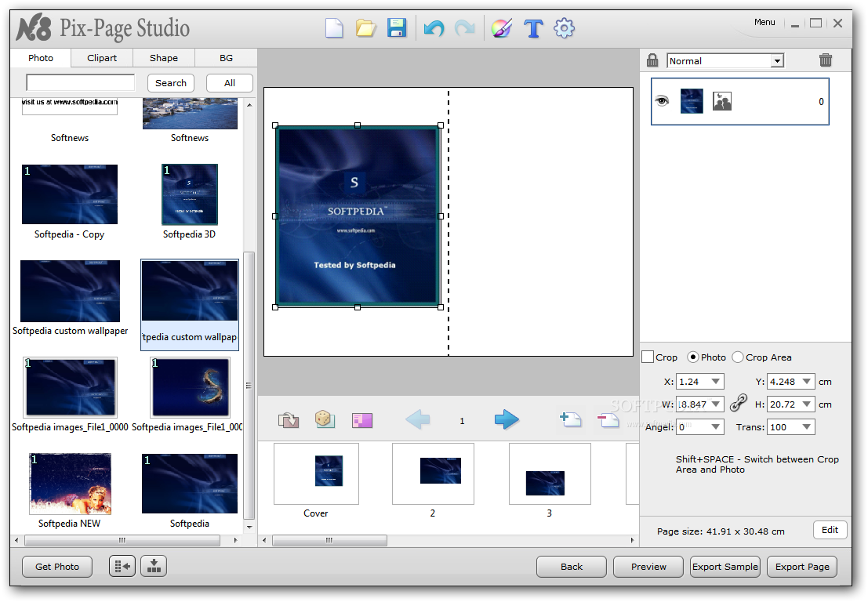Redo the last undone action

point(464,27)
